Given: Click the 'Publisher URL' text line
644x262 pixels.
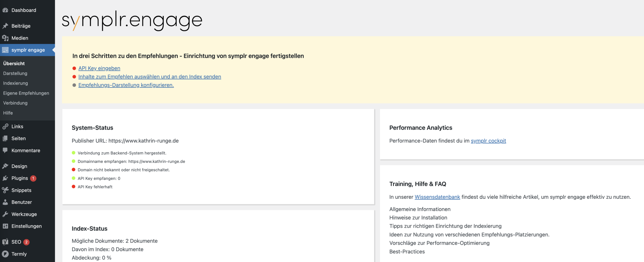Looking at the screenshot, I should [x=125, y=141].
